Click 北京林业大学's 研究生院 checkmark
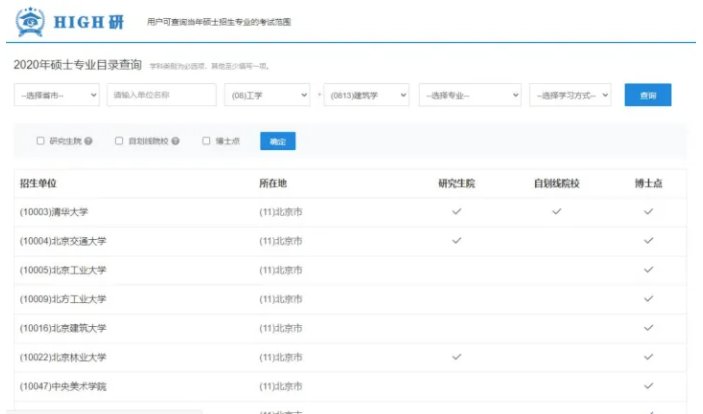 (x=456, y=357)
